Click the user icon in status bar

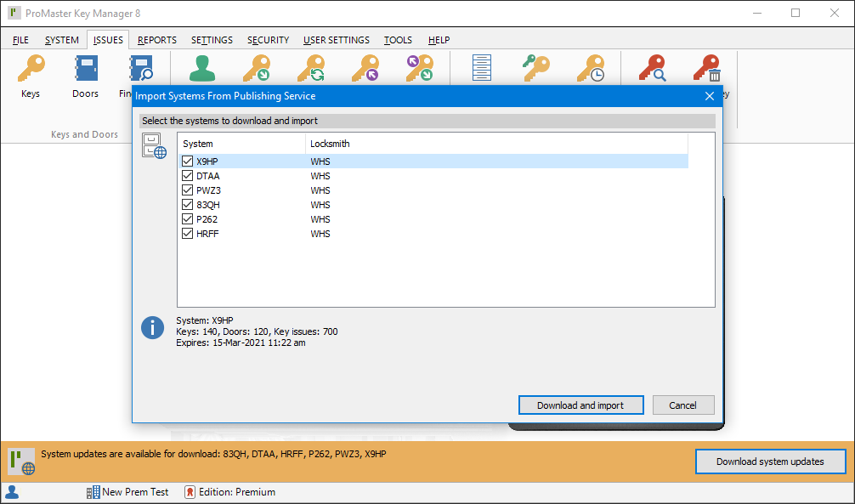tap(11, 492)
